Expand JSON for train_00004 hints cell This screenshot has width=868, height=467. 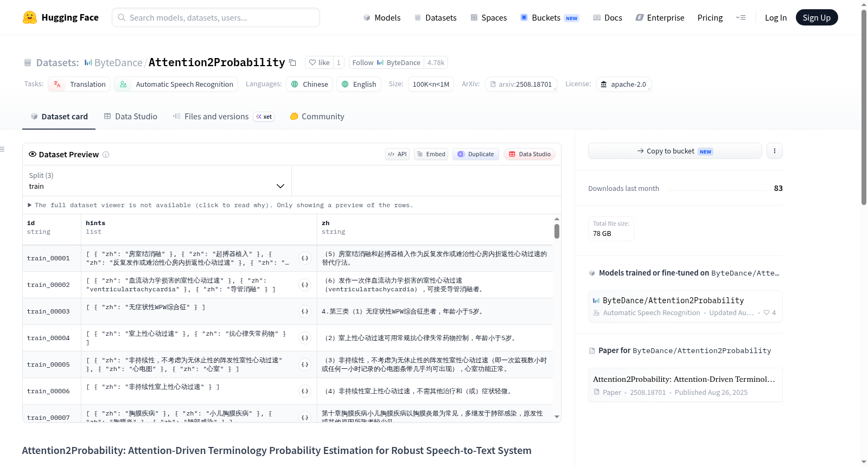coord(305,338)
